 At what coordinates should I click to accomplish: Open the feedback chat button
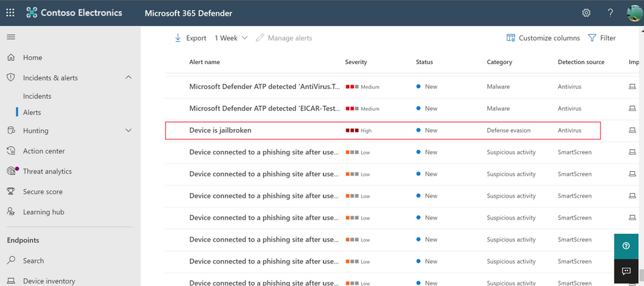(625, 271)
